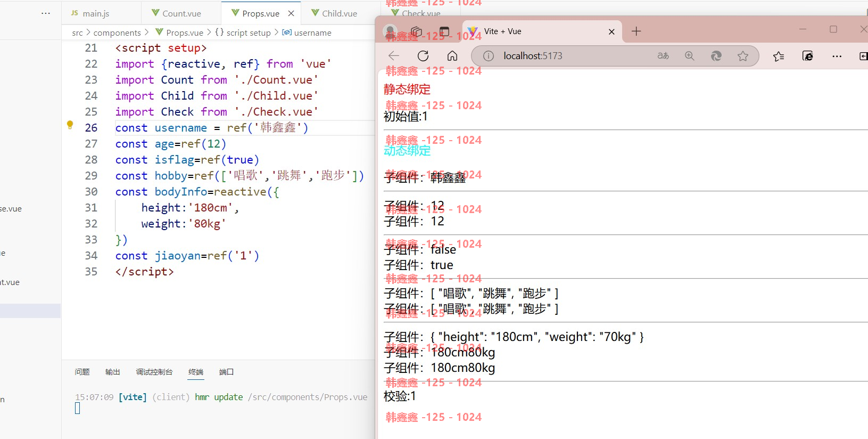Open the Internet Explorer mode icon
868x439 pixels.
(x=808, y=56)
